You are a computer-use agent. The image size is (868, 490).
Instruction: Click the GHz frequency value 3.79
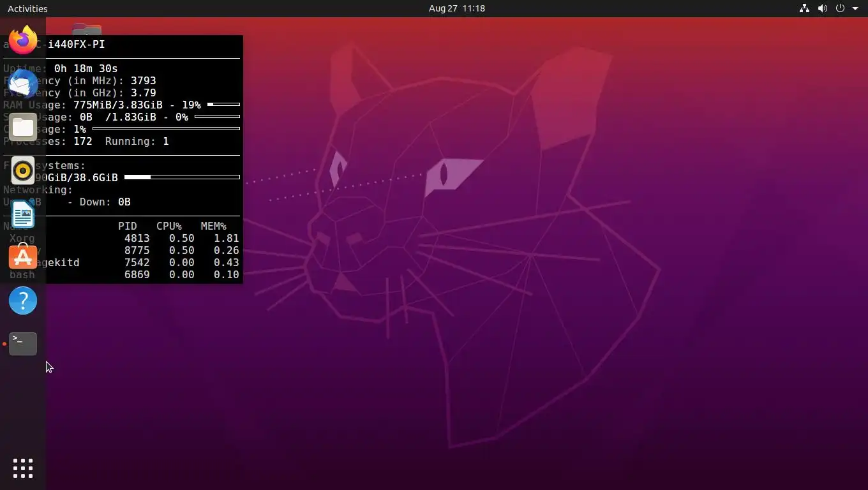pyautogui.click(x=144, y=93)
